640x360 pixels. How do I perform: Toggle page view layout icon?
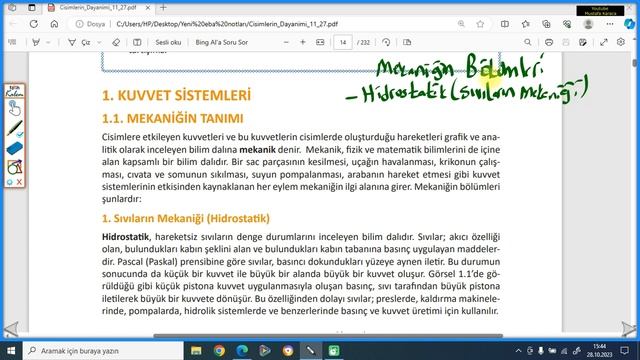137,42
